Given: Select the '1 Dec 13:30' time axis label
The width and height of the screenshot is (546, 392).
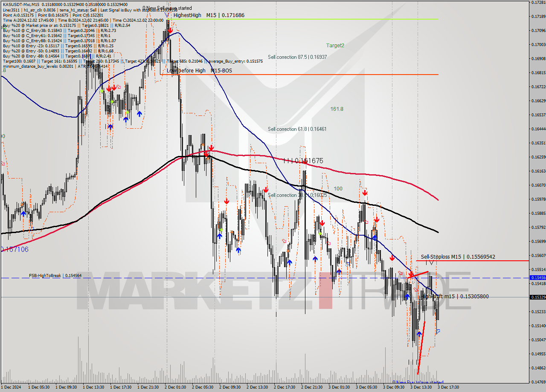Looking at the screenshot, I should point(93,387).
